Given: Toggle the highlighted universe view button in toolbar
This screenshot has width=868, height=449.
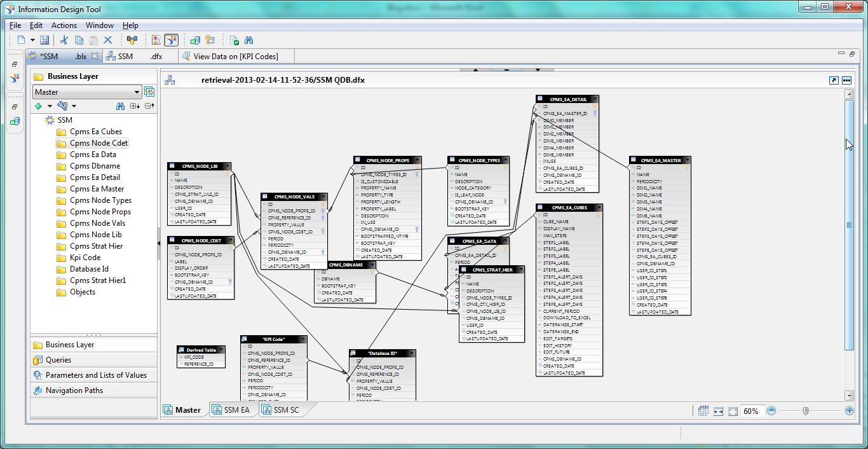Looking at the screenshot, I should pyautogui.click(x=171, y=40).
